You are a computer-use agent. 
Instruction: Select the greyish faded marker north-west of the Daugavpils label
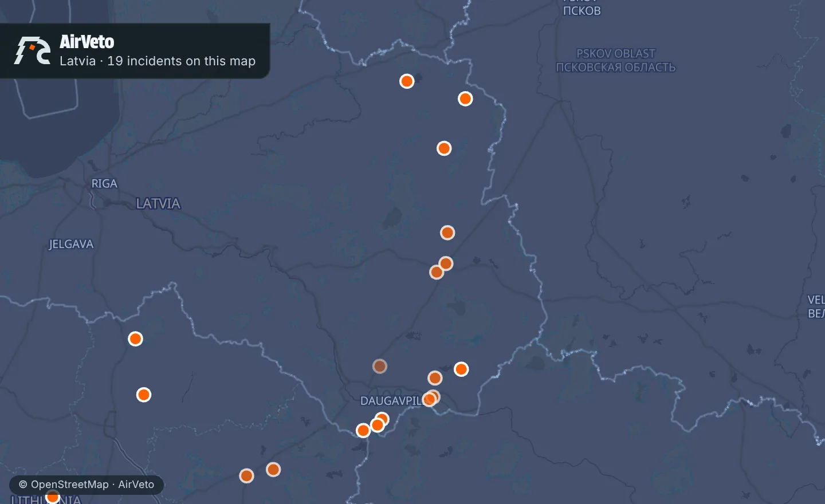coord(380,366)
